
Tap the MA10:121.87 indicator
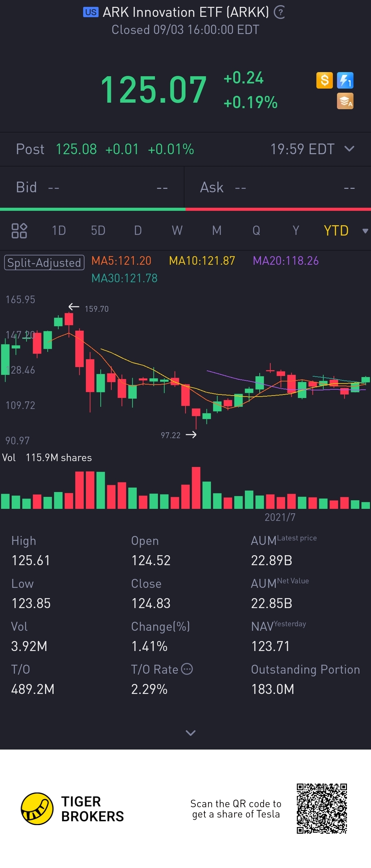202,261
